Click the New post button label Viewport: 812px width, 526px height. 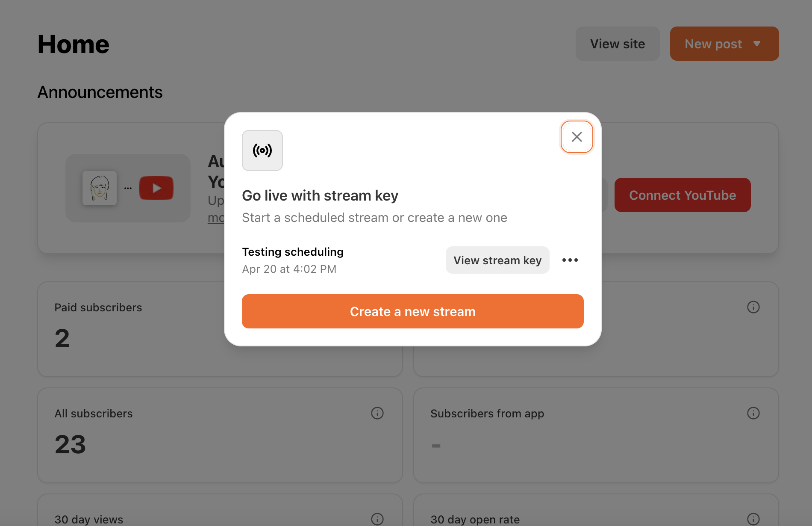713,44
